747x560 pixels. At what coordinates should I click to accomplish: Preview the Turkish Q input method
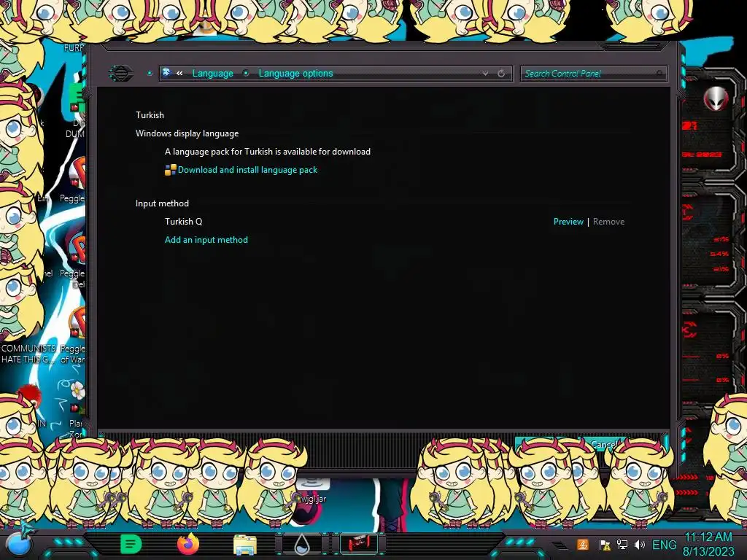tap(568, 222)
